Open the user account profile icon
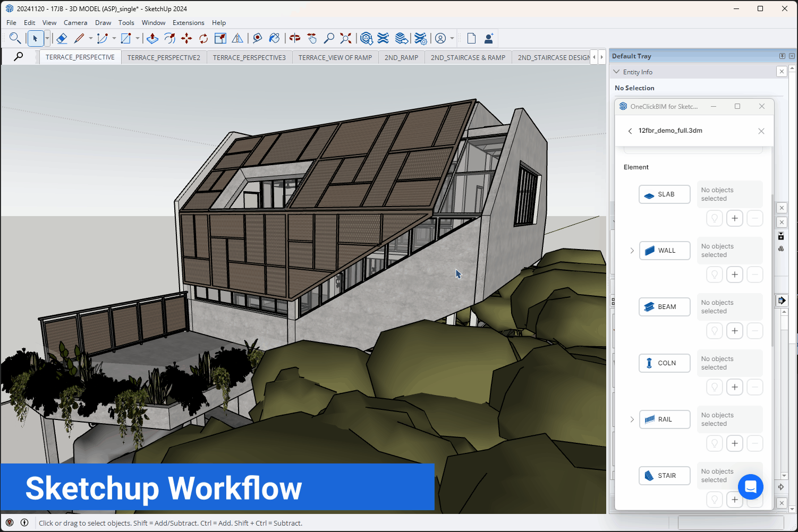Viewport: 798px width, 532px height. click(440, 38)
